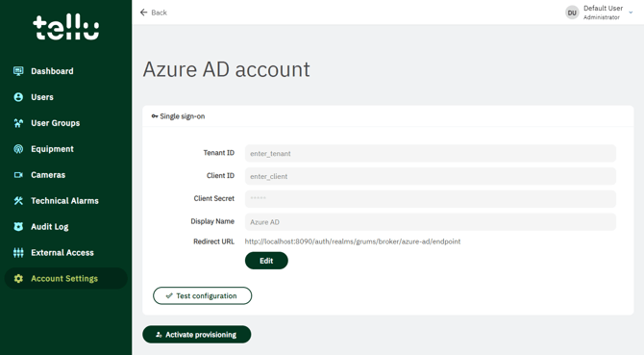644x355 pixels.
Task: Click the Test configuration button
Action: pyautogui.click(x=202, y=295)
